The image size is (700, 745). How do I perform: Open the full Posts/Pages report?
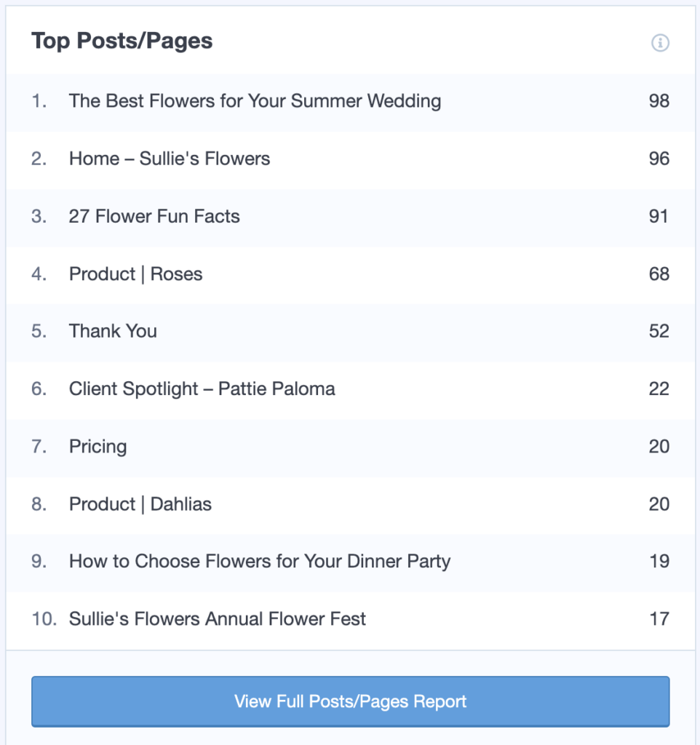pyautogui.click(x=350, y=701)
